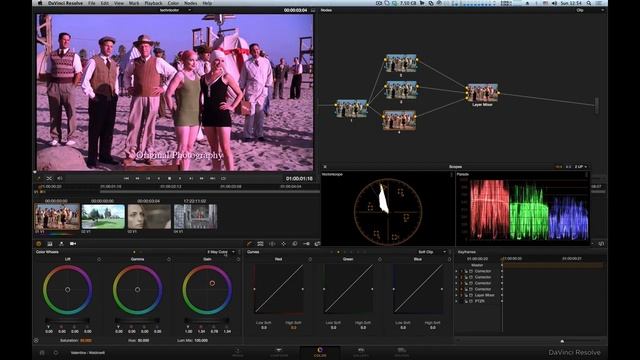Jump to first frame in viewer transport
The width and height of the screenshot is (640, 360).
coord(127,178)
